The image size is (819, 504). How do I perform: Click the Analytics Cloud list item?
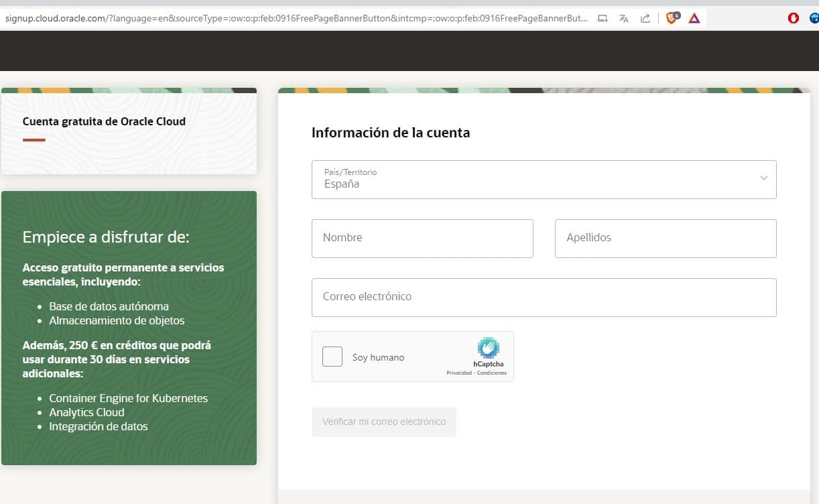point(86,412)
